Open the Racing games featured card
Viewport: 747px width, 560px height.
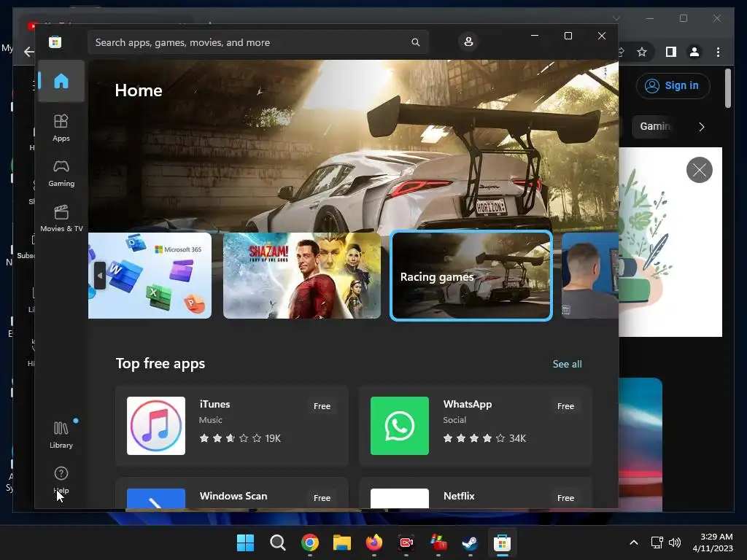[x=471, y=275]
